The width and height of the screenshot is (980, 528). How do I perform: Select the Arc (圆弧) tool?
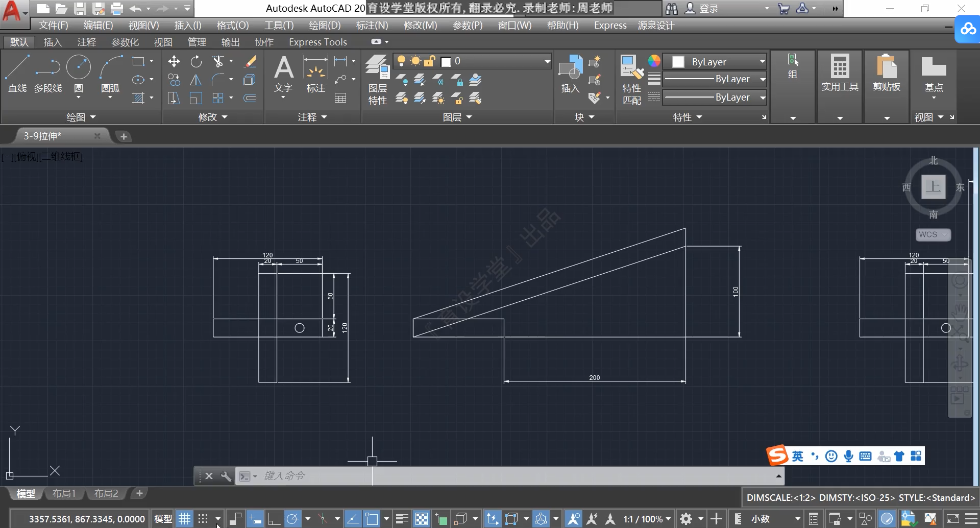coord(110,74)
